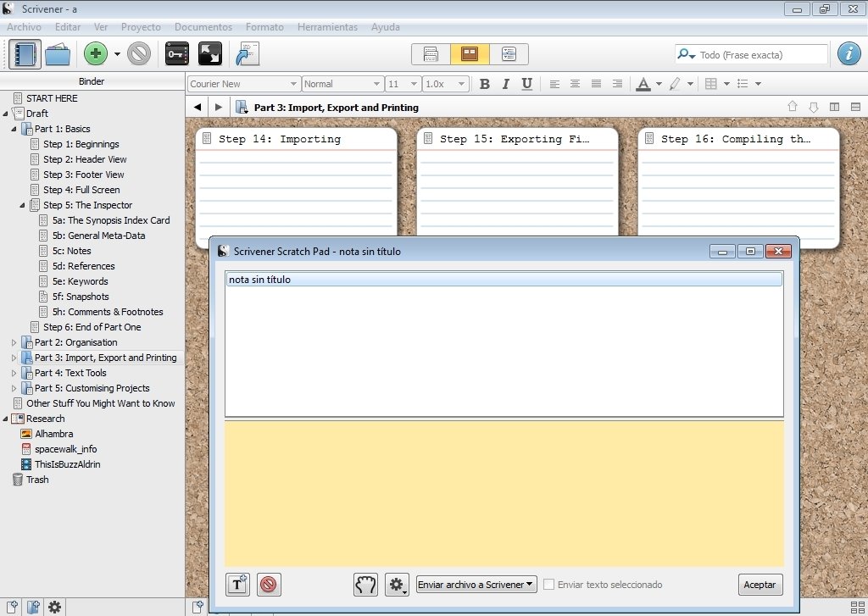Expand Part 2: Organisation folder
Screen dimensions: 868x616
tap(14, 342)
